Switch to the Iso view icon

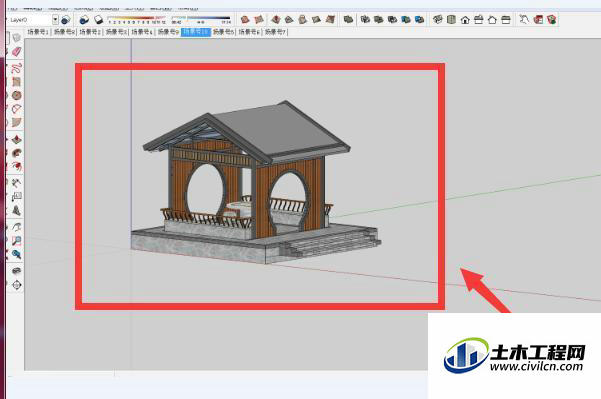click(438, 19)
